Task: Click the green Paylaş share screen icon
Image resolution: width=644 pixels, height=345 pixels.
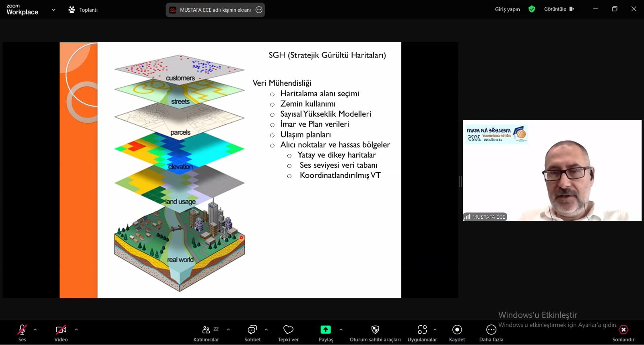Action: coord(325,330)
